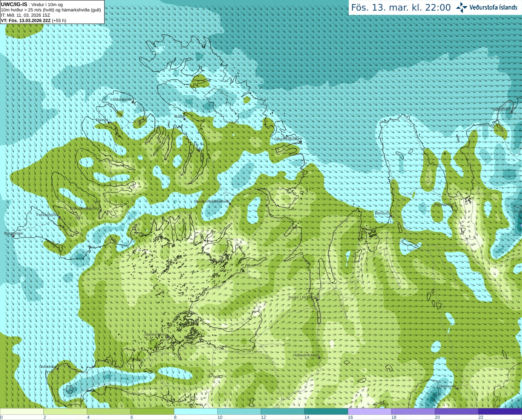Click the UWC/IG-IS model title line
The height and width of the screenshot is (420, 522).
32,4
